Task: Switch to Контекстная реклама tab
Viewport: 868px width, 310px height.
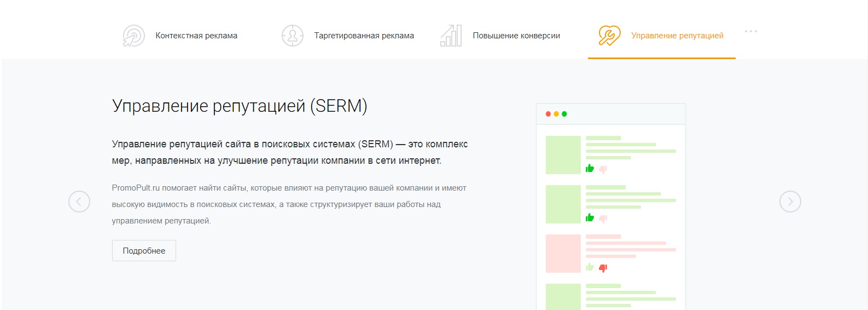Action: 196,36
